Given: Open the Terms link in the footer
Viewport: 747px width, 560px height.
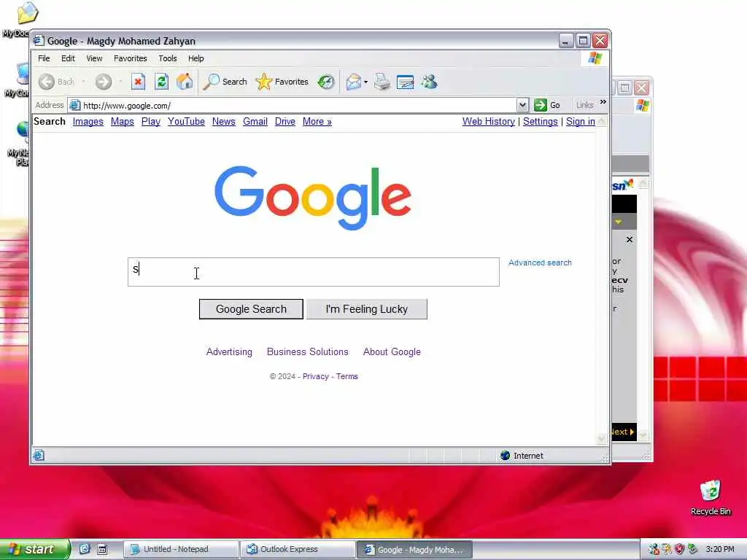Looking at the screenshot, I should [347, 376].
